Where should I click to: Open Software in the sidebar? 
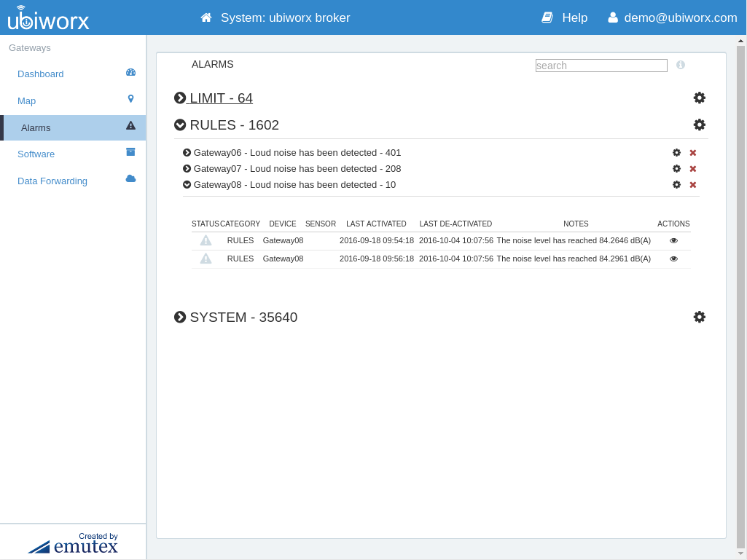coord(36,154)
